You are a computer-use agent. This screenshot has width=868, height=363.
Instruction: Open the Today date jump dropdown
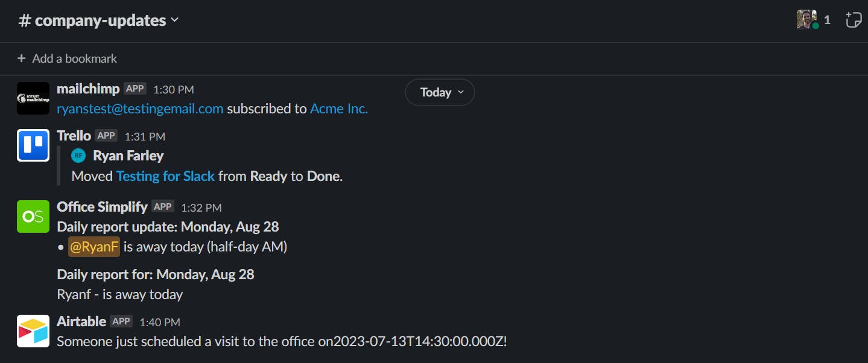pyautogui.click(x=440, y=92)
